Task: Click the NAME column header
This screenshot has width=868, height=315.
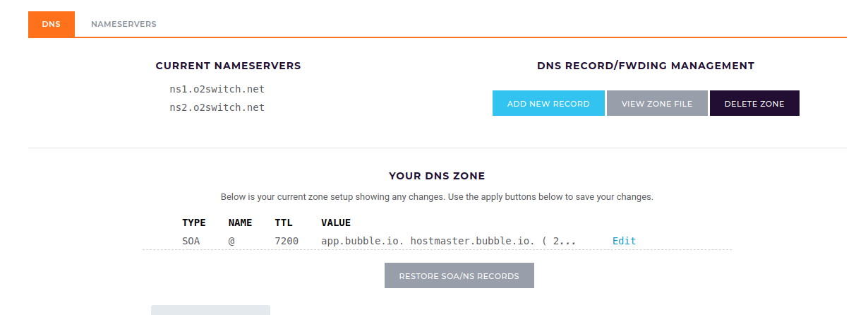Action: click(240, 222)
